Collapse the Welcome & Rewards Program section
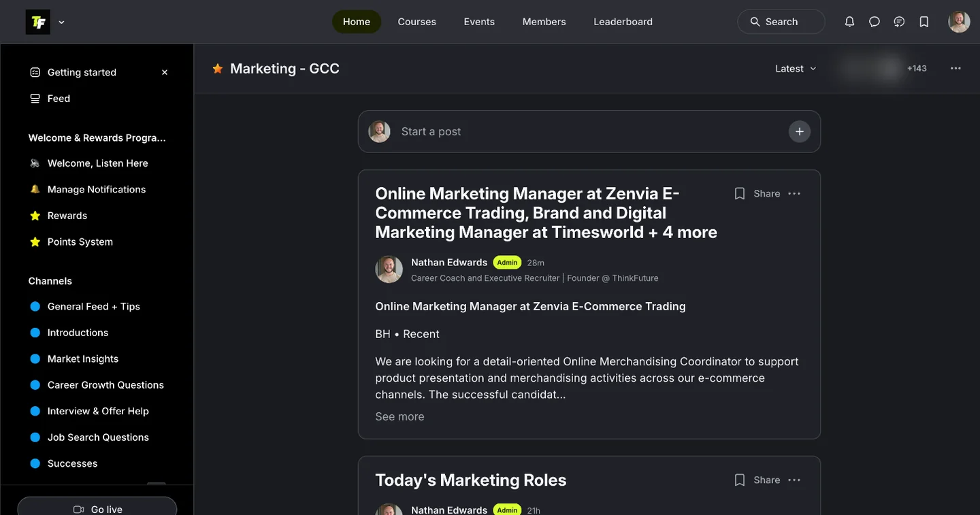The height and width of the screenshot is (515, 980). 97,137
